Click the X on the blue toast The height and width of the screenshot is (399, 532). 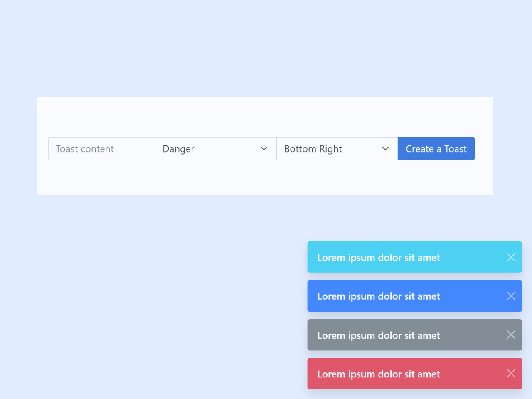coord(511,296)
